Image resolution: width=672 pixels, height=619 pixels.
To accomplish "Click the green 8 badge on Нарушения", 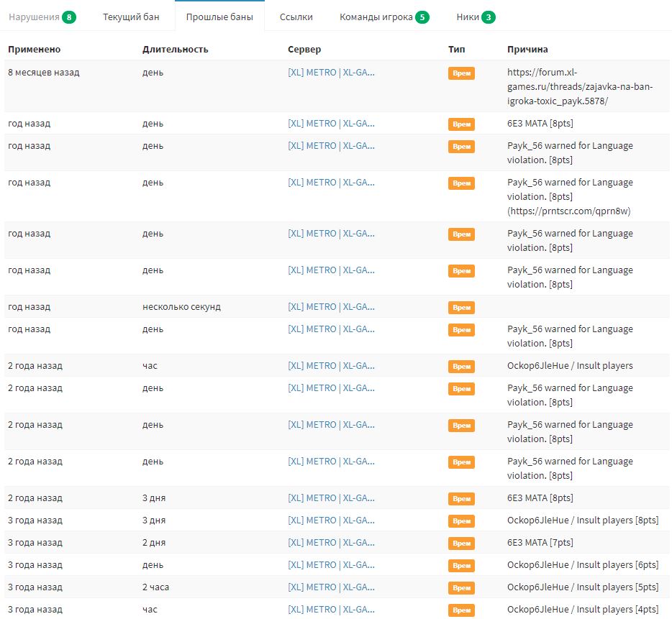I will point(68,17).
